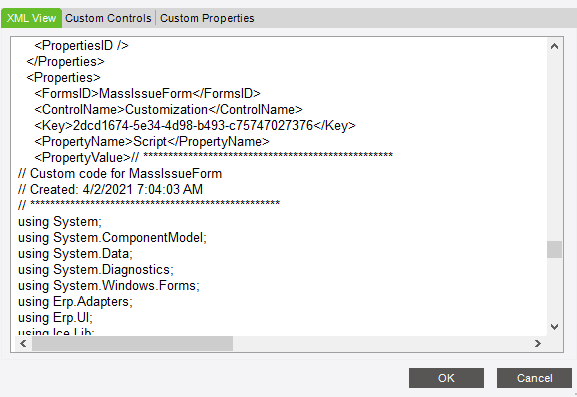Click the horizontal scrollbar thumb
This screenshot has width=577, height=397.
pos(132,343)
